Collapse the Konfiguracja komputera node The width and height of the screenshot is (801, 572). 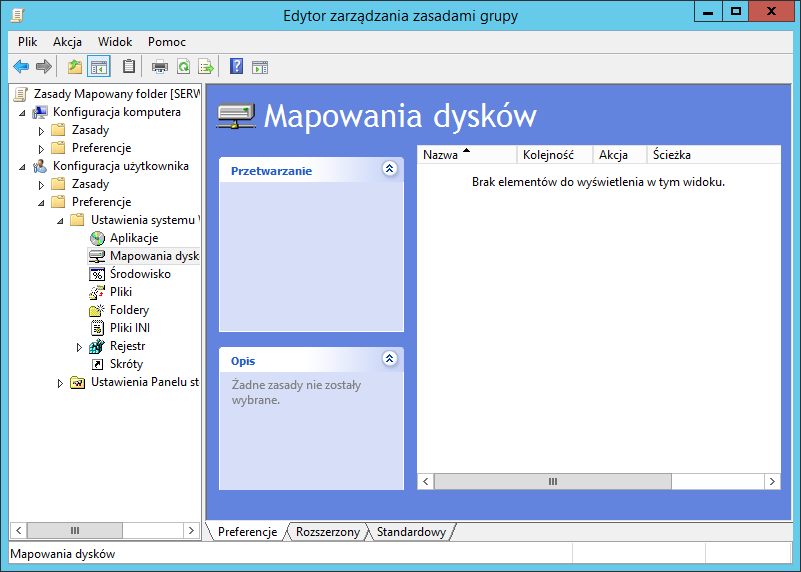(22, 113)
